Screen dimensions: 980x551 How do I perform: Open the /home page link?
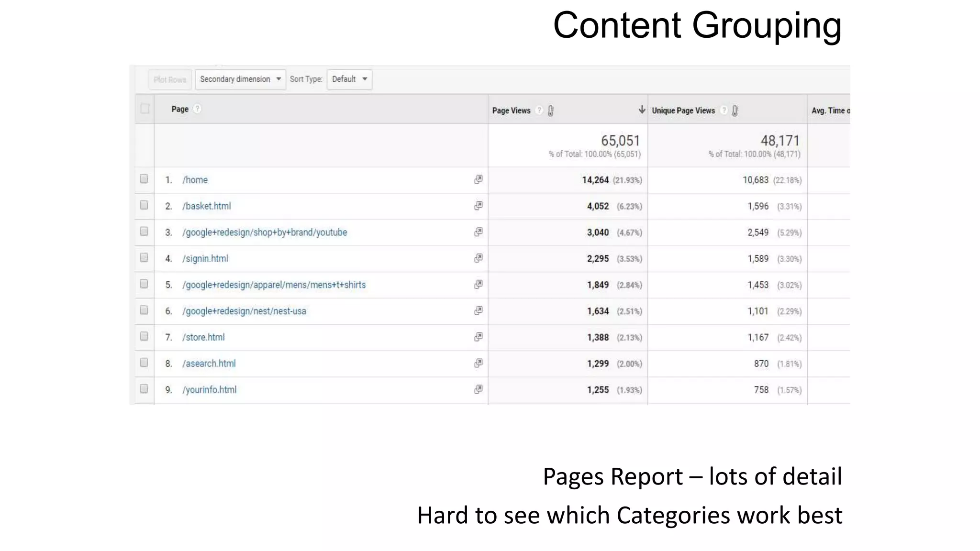(195, 180)
